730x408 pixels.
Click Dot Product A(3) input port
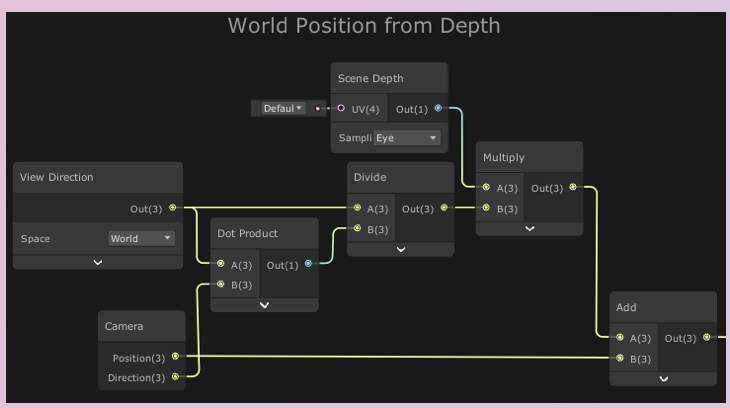(x=221, y=264)
